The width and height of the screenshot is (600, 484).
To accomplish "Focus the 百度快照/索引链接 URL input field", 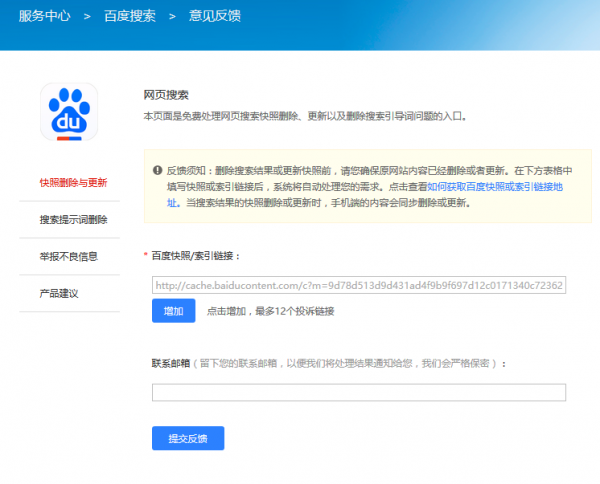I will [359, 285].
